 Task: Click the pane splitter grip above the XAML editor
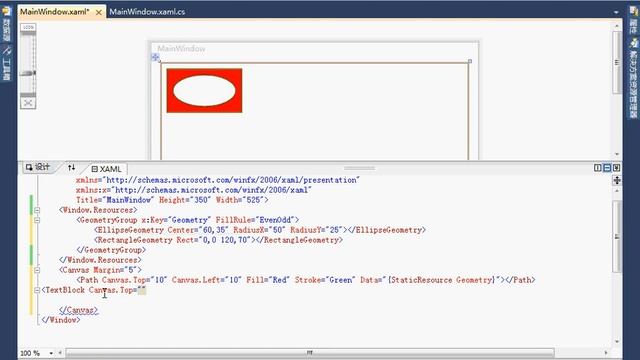click(359, 168)
